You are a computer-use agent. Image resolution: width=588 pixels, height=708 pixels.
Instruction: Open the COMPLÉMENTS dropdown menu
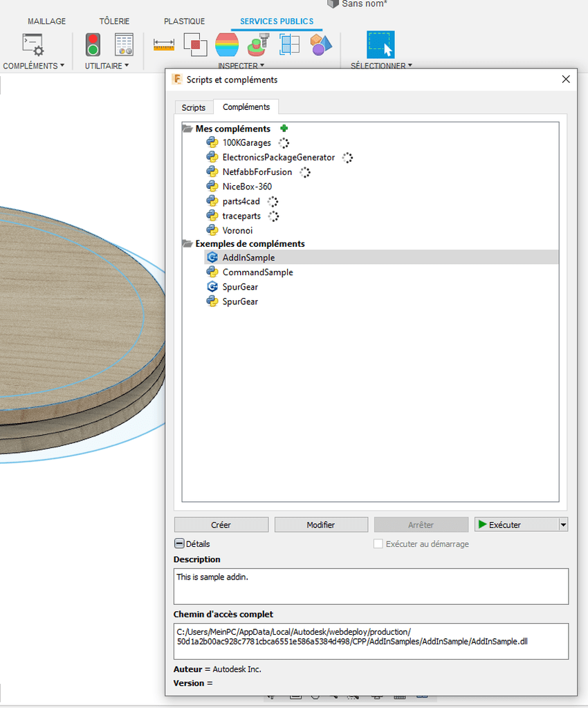[x=33, y=66]
